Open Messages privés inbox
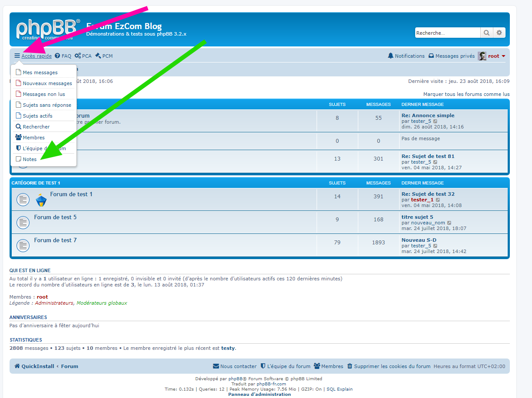The width and height of the screenshot is (532, 398). click(x=451, y=56)
